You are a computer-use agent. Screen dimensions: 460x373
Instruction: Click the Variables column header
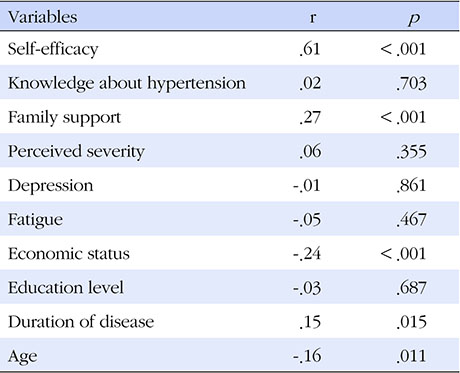[43, 17]
